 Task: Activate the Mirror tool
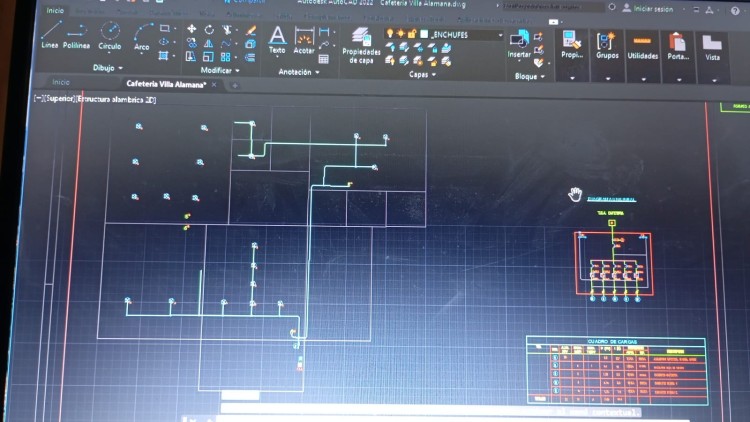209,44
